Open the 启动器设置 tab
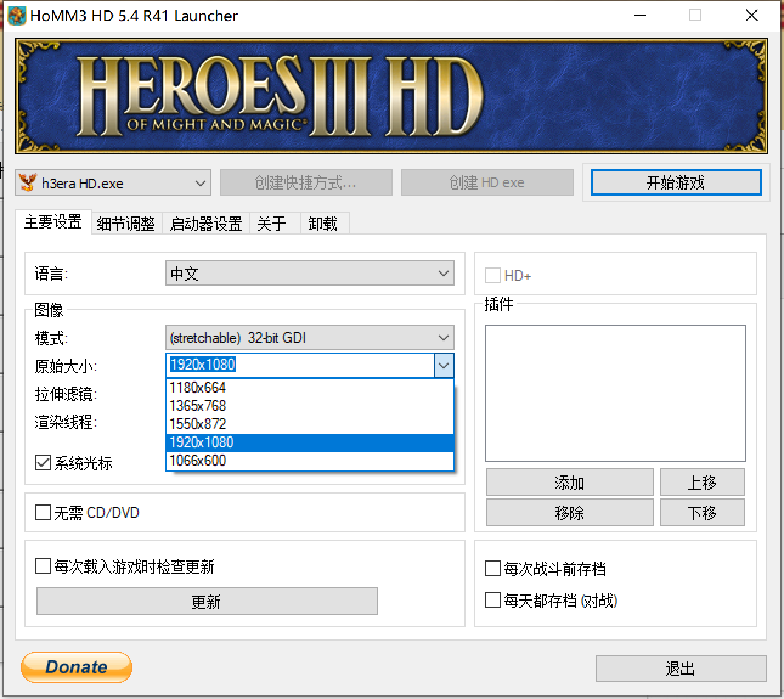Image resolution: width=784 pixels, height=699 pixels. 206,224
